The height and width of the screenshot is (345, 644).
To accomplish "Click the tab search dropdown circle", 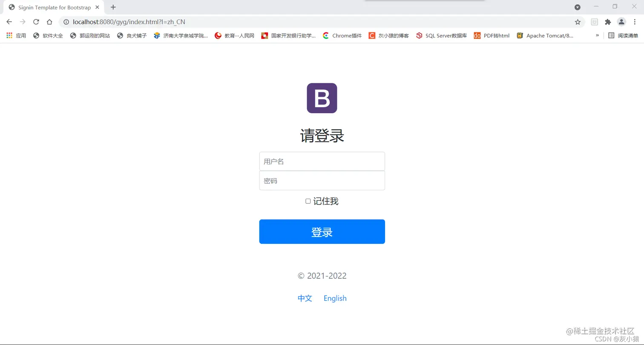I will point(578,7).
